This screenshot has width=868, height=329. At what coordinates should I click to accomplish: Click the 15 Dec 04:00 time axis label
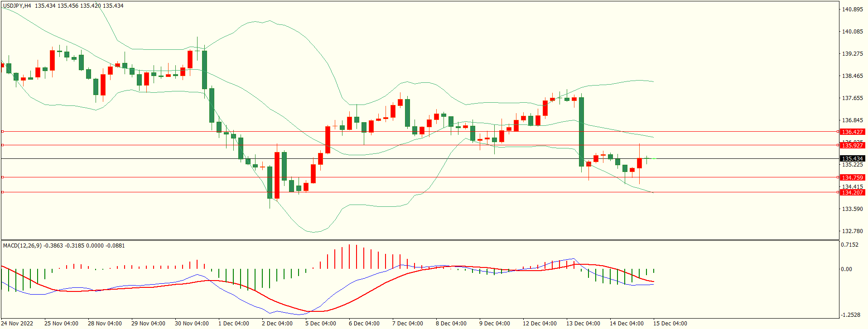(670, 324)
